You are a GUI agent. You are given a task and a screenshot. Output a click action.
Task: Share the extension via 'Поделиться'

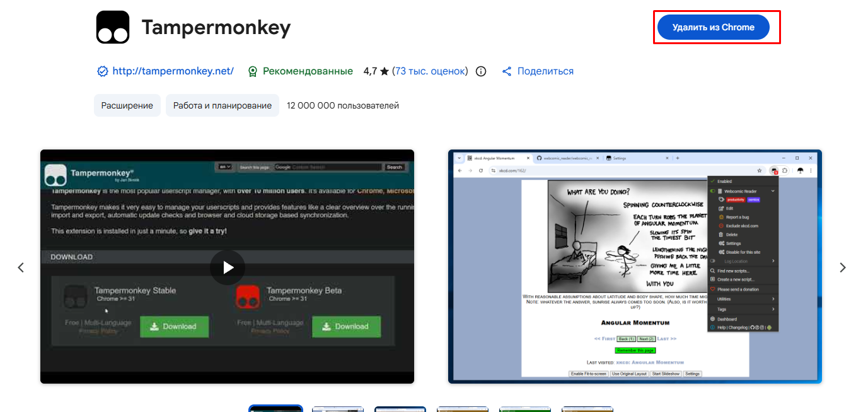click(538, 71)
